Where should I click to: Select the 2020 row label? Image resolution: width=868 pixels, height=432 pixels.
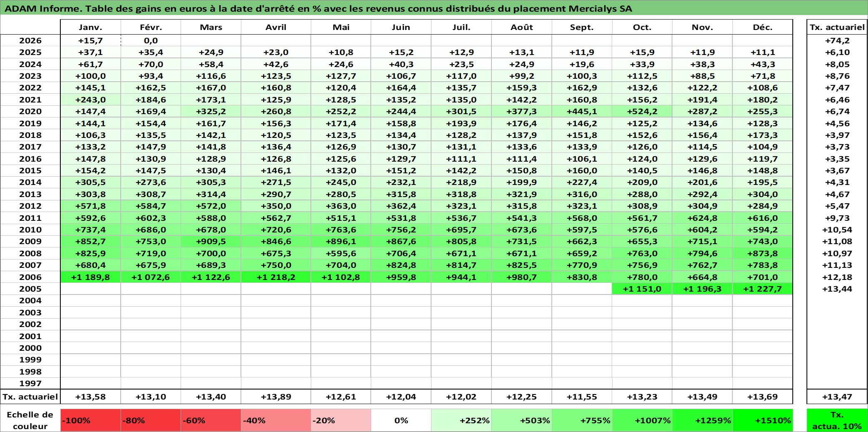[x=30, y=111]
